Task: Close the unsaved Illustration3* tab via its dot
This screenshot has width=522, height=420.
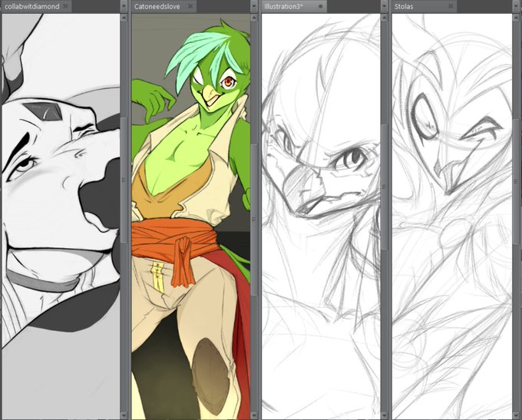Action: click(x=321, y=6)
